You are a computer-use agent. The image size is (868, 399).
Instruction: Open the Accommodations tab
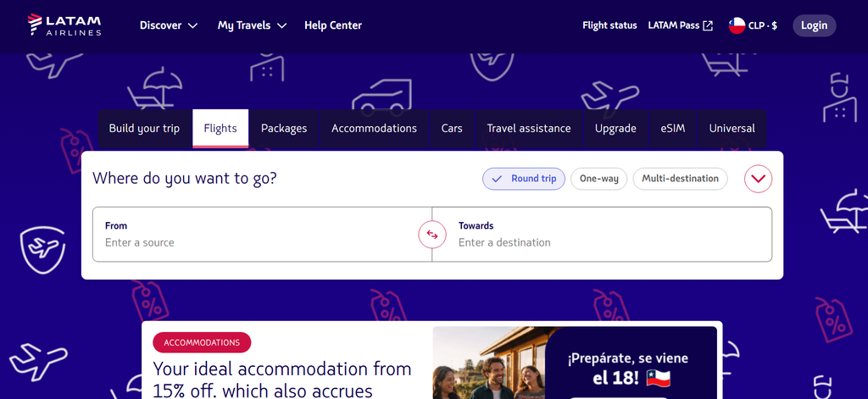[374, 129]
